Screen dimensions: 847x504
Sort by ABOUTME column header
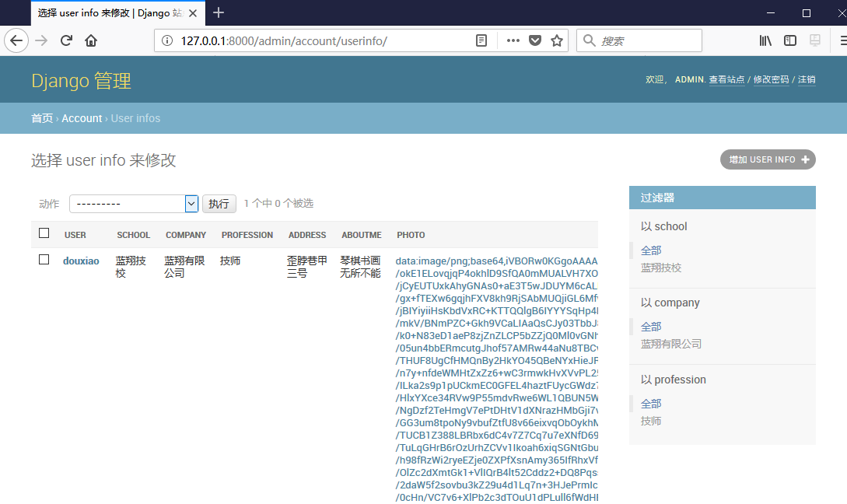point(362,235)
